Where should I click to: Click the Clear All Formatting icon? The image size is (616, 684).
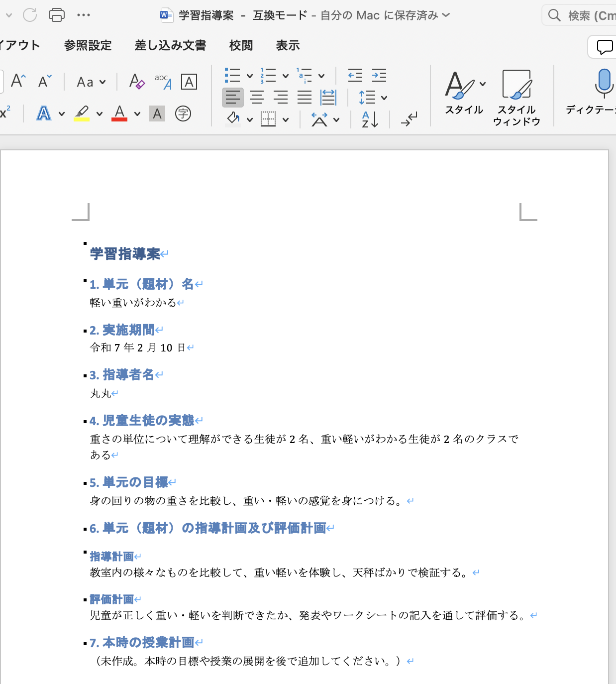(x=136, y=81)
